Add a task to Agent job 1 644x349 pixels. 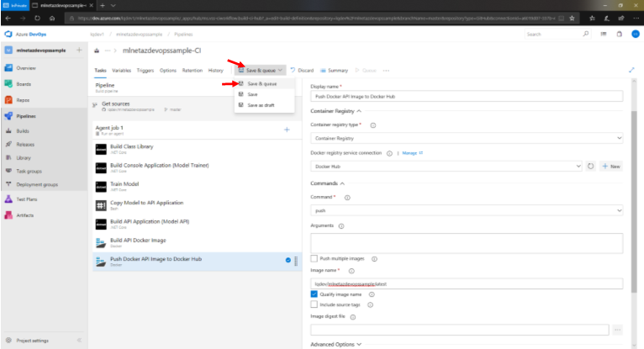287,130
